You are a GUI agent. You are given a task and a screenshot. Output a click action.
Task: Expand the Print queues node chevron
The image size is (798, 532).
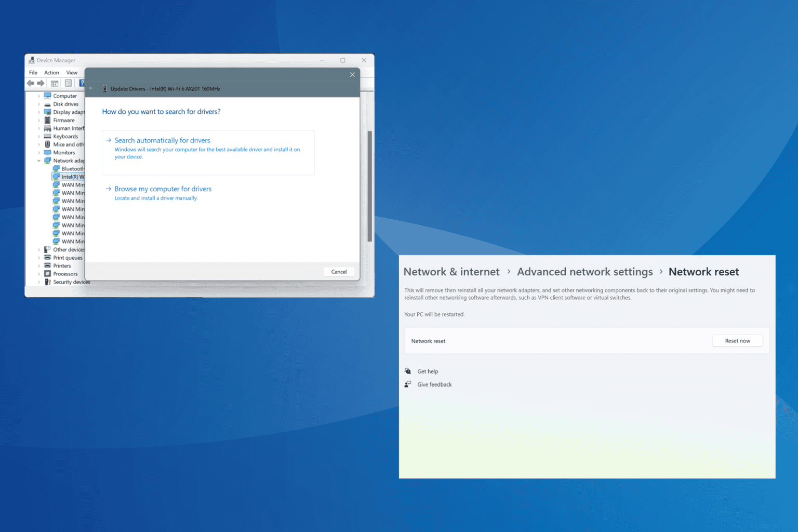38,258
